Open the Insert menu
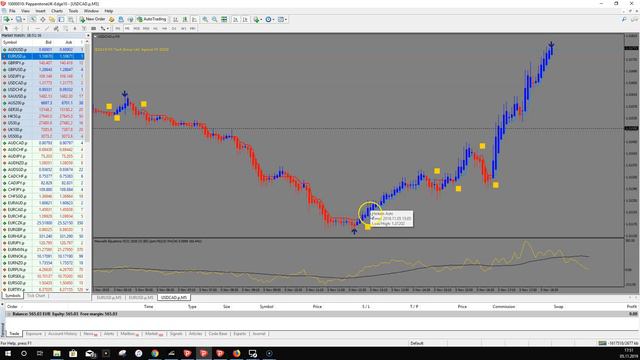 coord(40,11)
